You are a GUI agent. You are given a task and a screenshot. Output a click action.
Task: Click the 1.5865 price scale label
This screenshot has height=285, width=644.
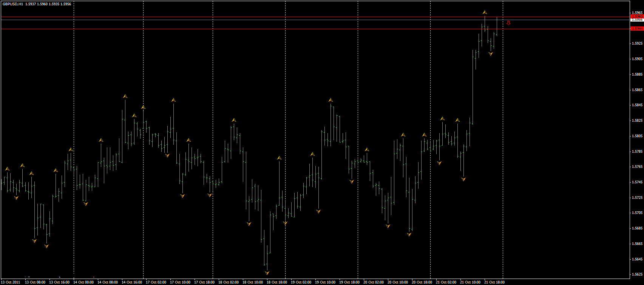pos(637,90)
